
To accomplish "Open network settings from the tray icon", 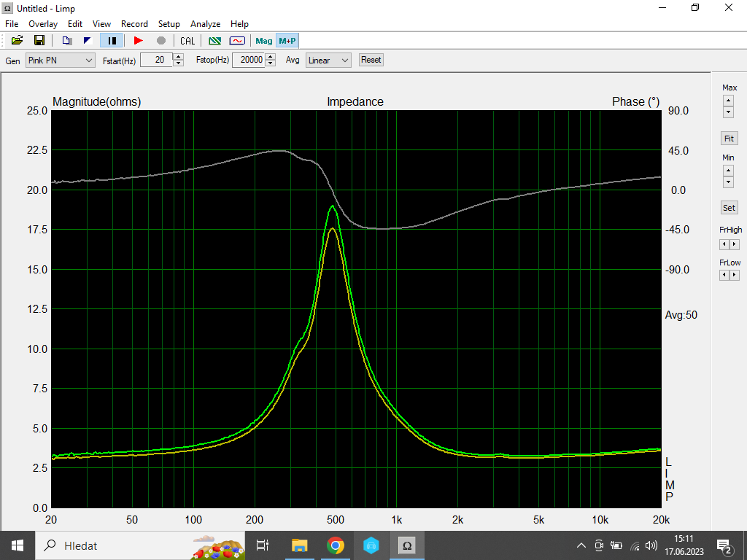I will tap(635, 545).
